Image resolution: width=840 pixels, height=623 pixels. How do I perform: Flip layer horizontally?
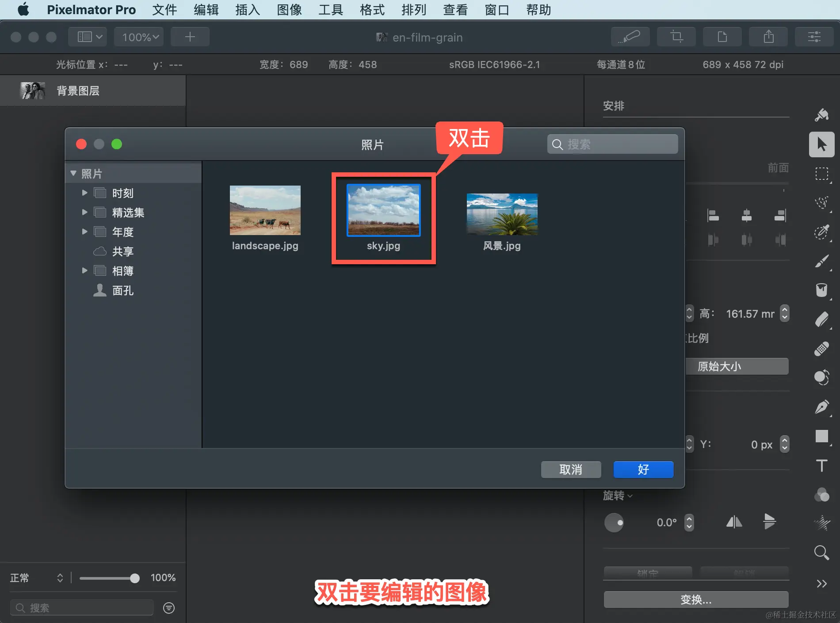(734, 522)
